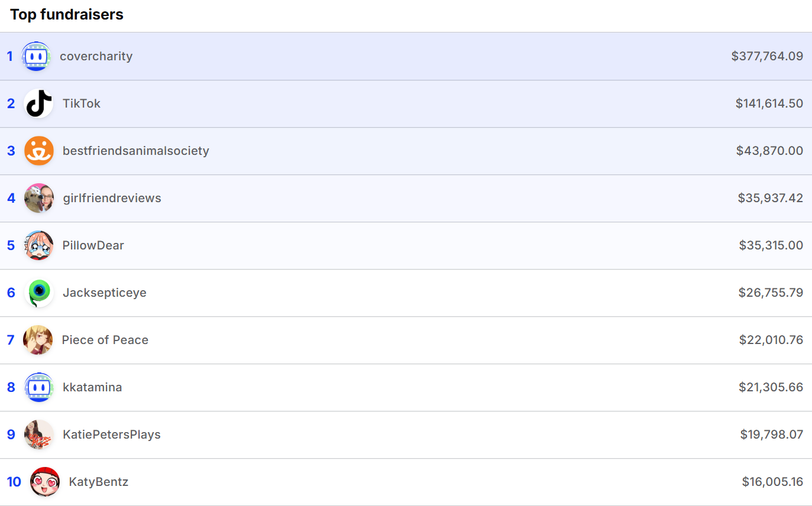The height and width of the screenshot is (506, 812).
Task: Click the amount $43,870.00
Action: [769, 151]
